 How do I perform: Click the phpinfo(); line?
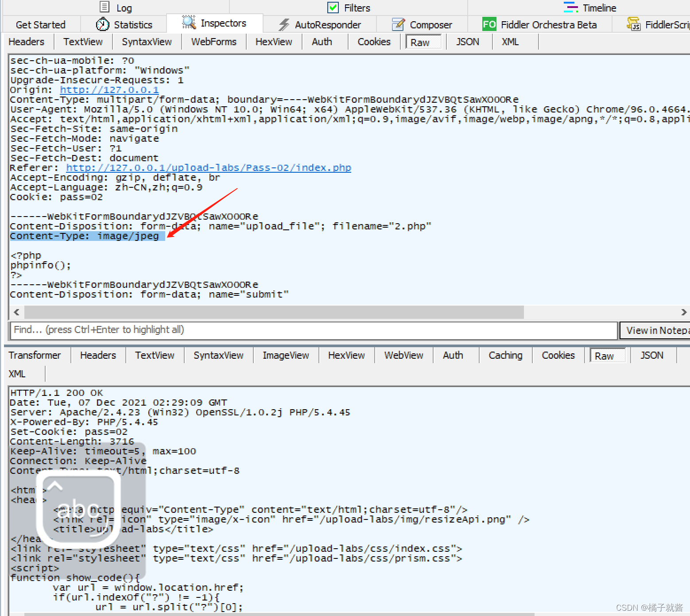click(x=40, y=265)
